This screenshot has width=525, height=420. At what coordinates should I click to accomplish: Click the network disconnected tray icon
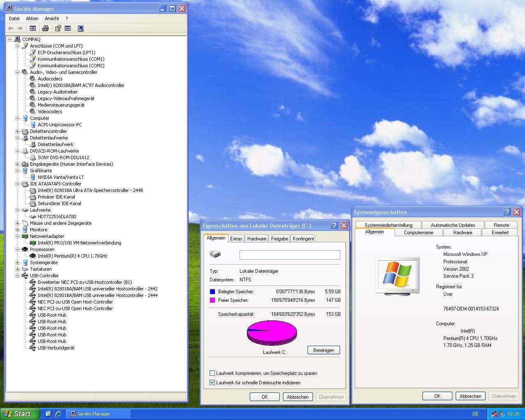[x=494, y=414]
